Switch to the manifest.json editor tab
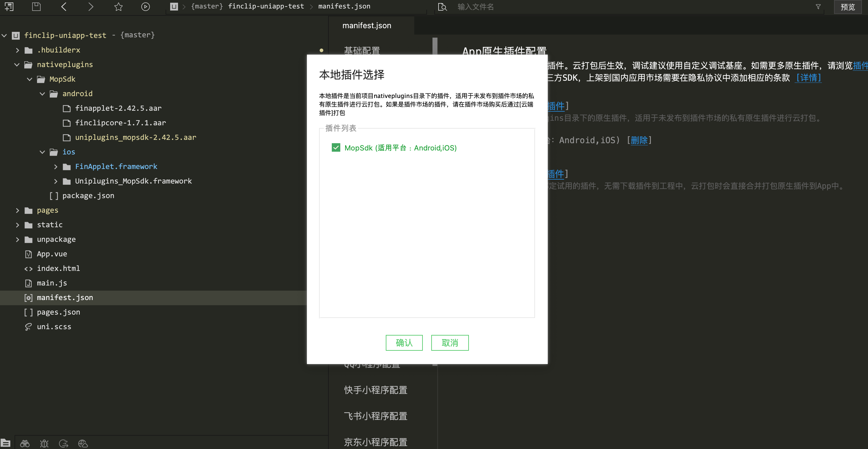 367,25
